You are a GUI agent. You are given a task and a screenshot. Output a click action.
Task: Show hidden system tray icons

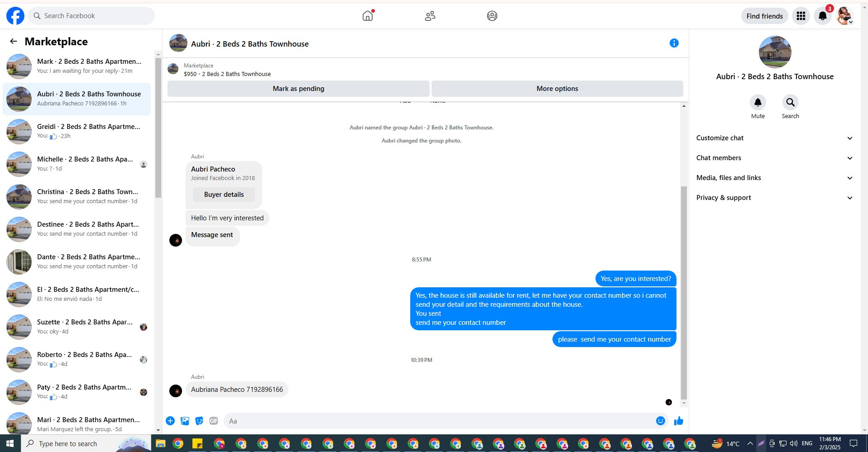pyautogui.click(x=750, y=443)
